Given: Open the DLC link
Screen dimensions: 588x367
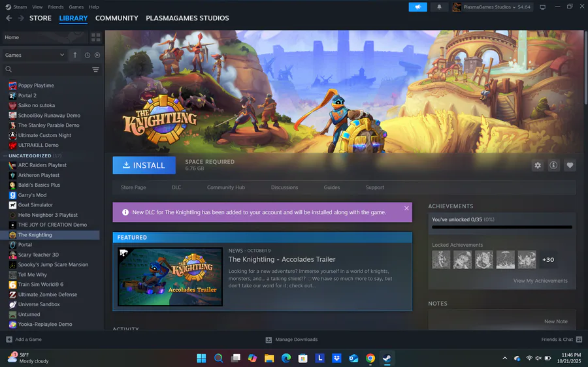Looking at the screenshot, I should pyautogui.click(x=176, y=187).
